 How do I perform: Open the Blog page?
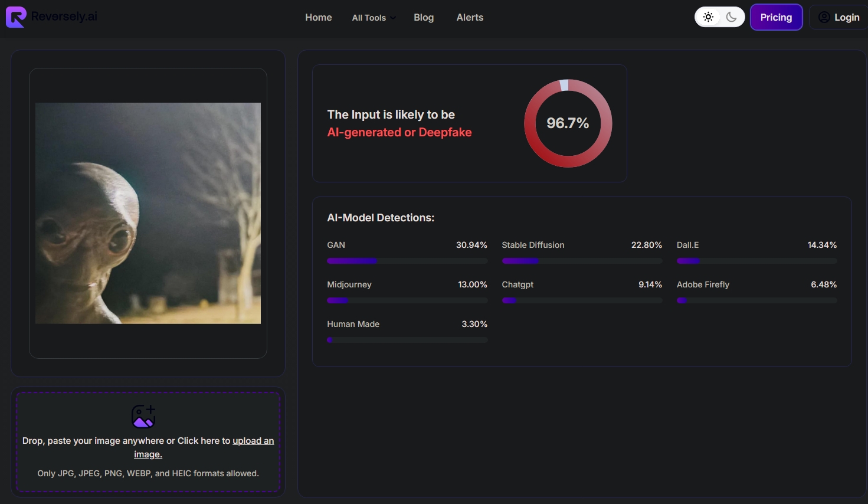coord(424,17)
